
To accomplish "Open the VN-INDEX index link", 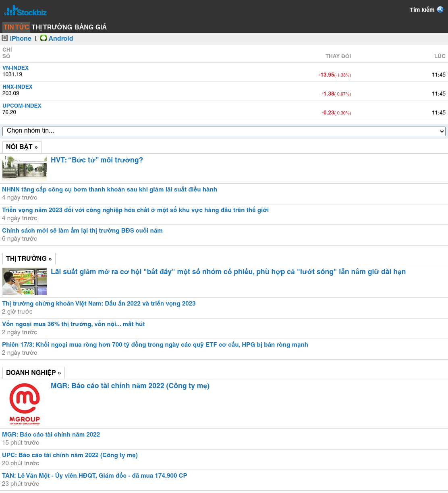I will pos(15,68).
